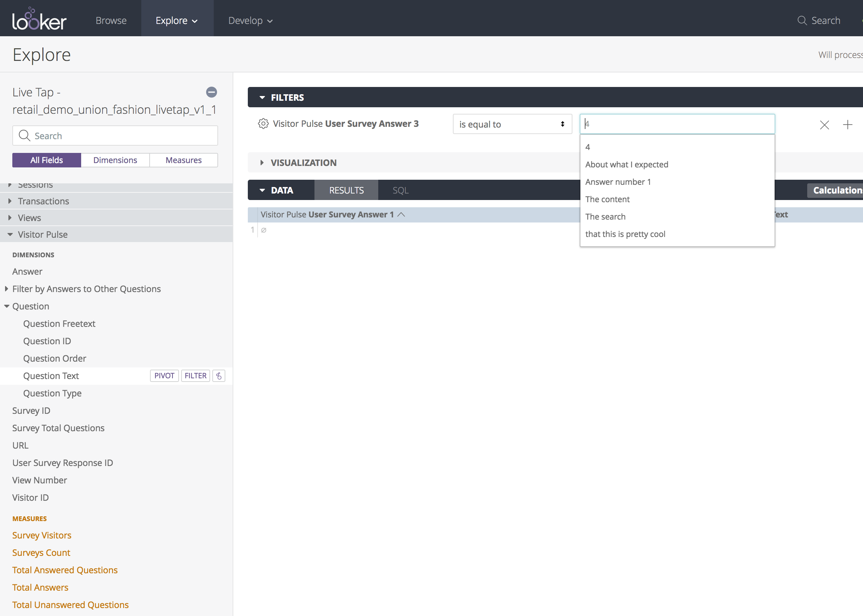Choose 'that this is pretty cool' suggestion
The width and height of the screenshot is (863, 616).
tap(677, 234)
